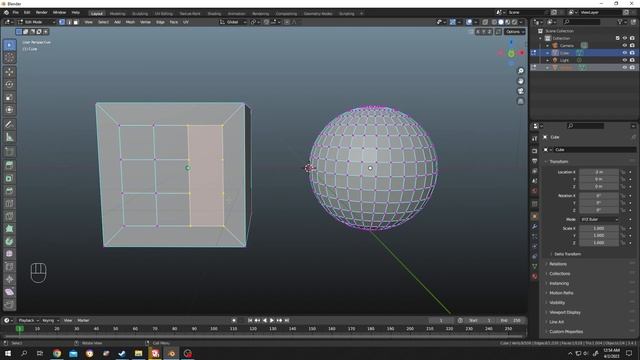Open the File menu
Screen dimensions: 640x360
[x=16, y=13]
